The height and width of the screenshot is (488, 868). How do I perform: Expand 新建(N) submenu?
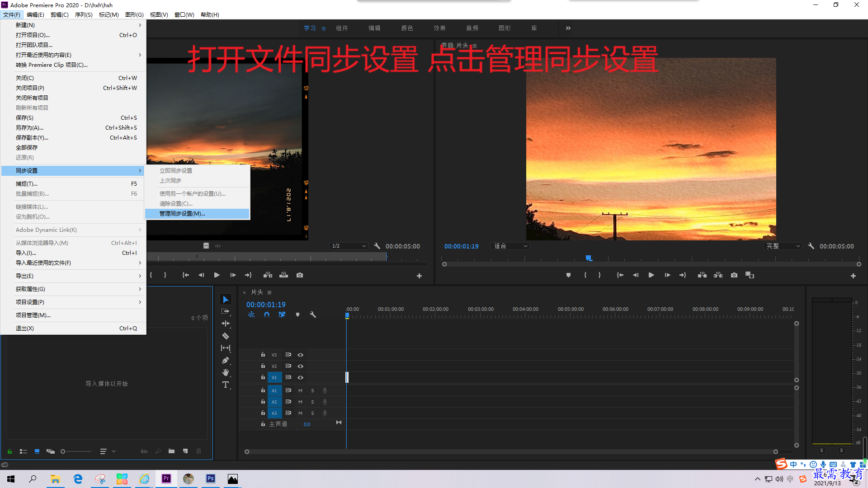tap(73, 25)
